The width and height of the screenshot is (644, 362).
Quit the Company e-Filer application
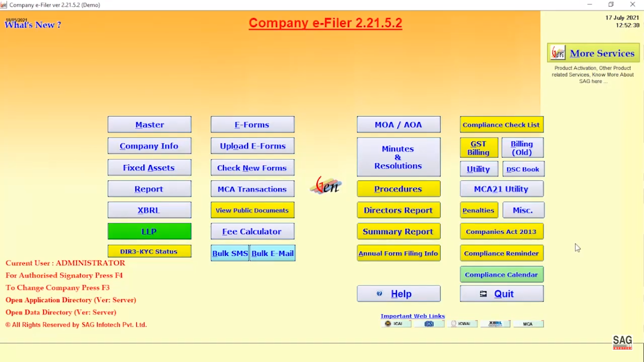[501, 293]
